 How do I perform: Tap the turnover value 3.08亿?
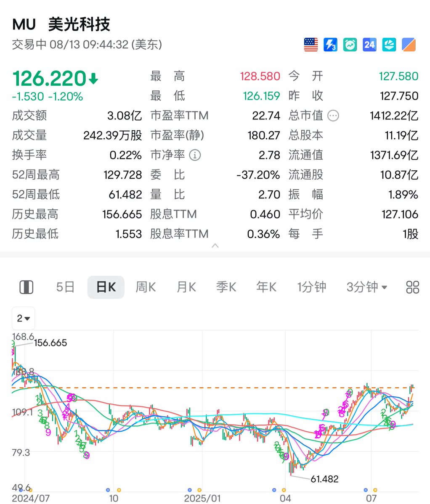[x=125, y=116]
